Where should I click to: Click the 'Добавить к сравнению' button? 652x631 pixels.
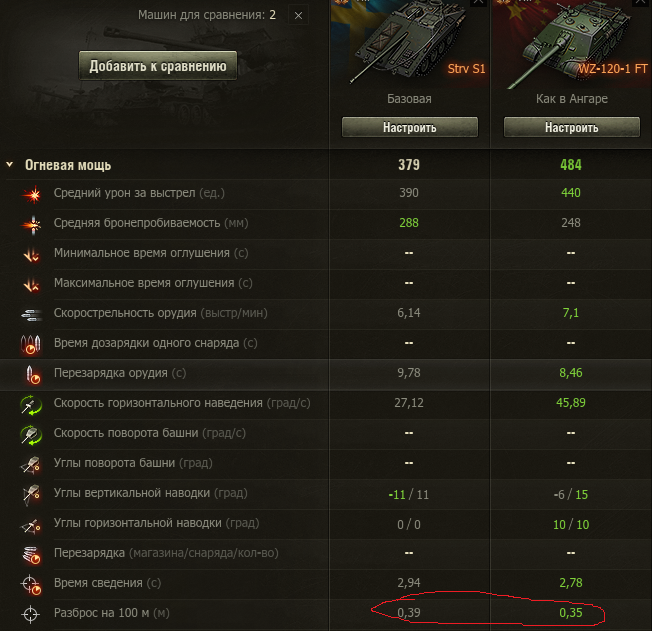[158, 66]
